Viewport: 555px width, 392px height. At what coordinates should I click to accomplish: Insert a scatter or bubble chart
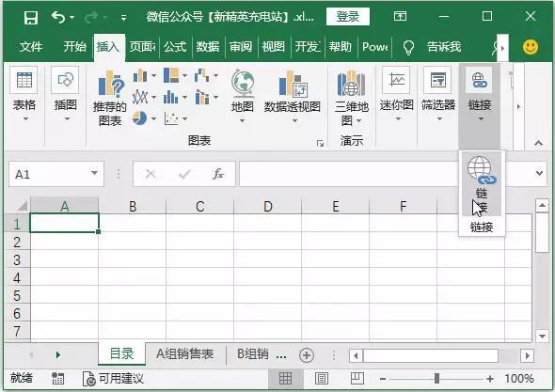tap(175, 118)
